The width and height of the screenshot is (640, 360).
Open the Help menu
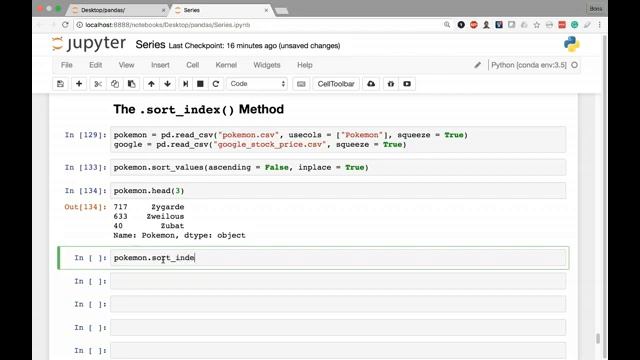coord(304,65)
